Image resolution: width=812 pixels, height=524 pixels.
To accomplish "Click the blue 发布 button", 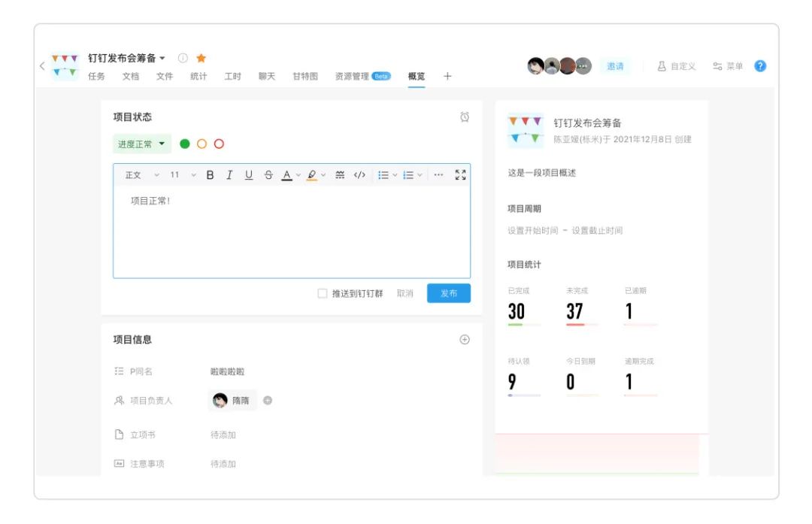I will point(448,294).
